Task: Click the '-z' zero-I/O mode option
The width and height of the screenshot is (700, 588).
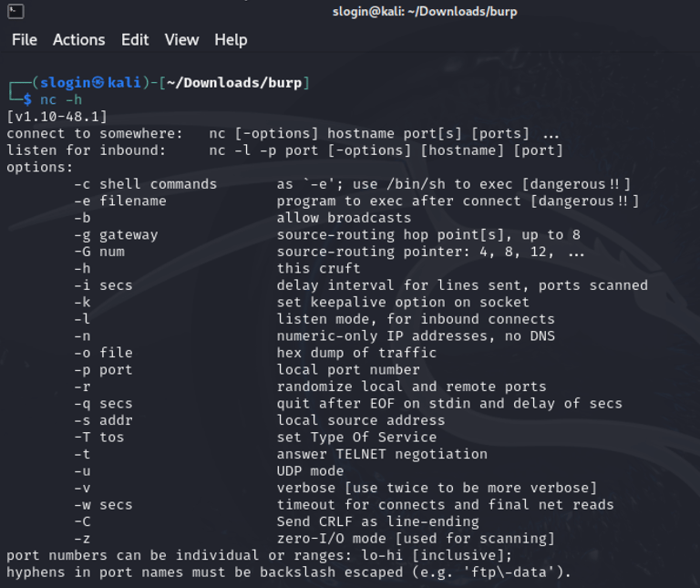Action: point(314,539)
